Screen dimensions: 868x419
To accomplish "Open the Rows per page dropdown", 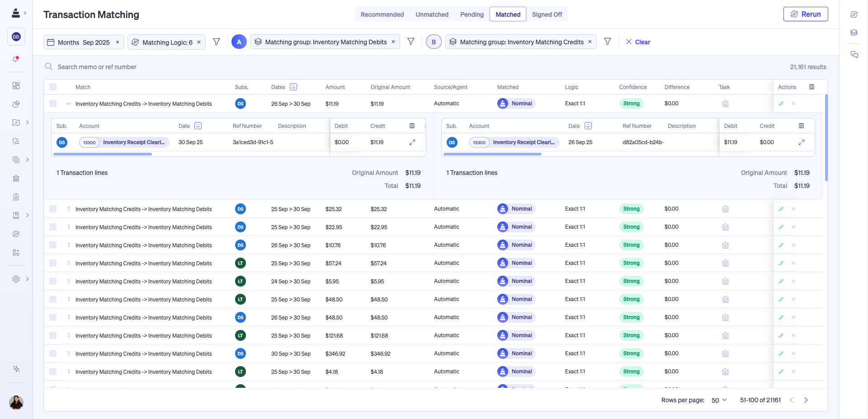I will pyautogui.click(x=718, y=400).
